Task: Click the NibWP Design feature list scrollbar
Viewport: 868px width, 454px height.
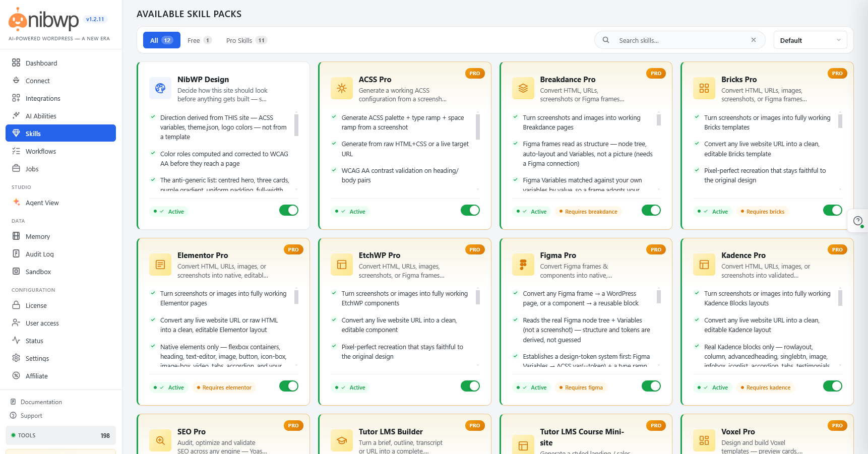Action: coord(296,125)
